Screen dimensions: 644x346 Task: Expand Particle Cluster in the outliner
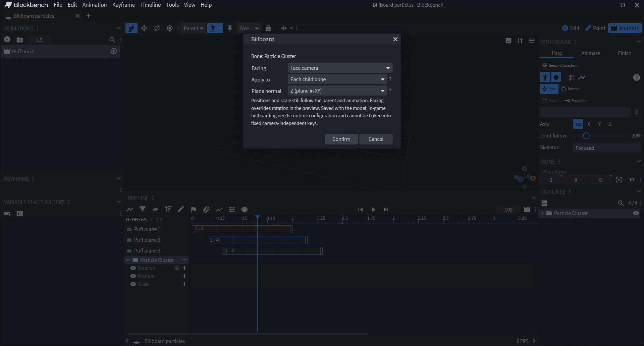(542, 213)
